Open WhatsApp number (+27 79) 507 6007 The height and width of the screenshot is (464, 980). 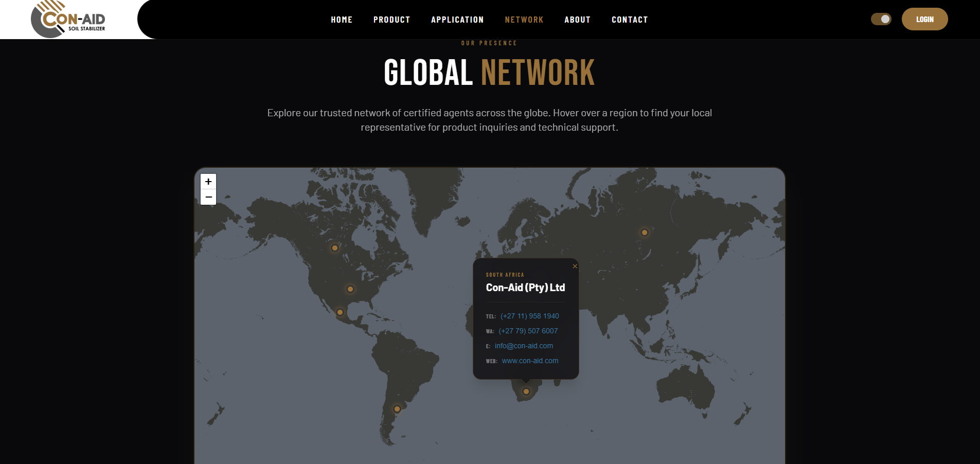tap(528, 331)
